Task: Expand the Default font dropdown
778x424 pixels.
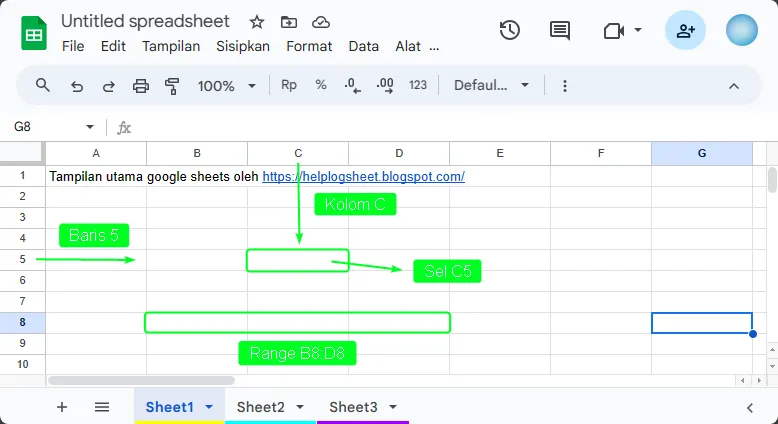Action: pyautogui.click(x=491, y=86)
